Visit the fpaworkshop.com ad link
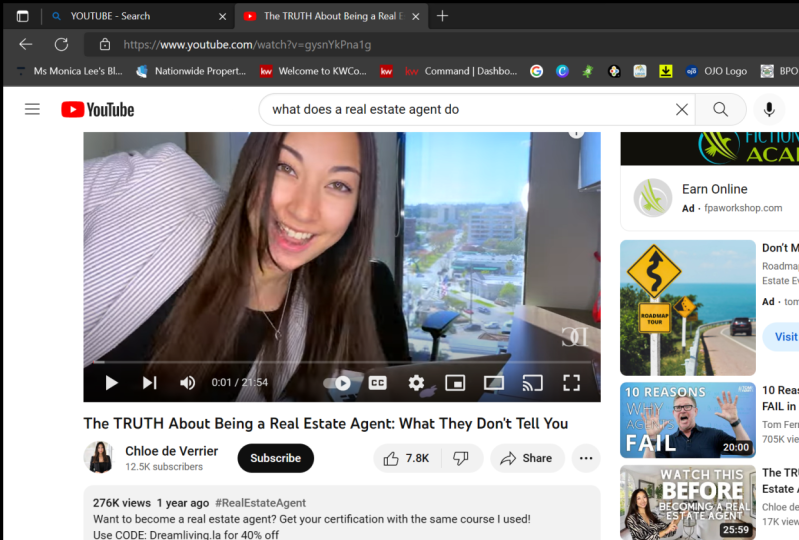Viewport: 799px width, 540px height. coord(743,208)
